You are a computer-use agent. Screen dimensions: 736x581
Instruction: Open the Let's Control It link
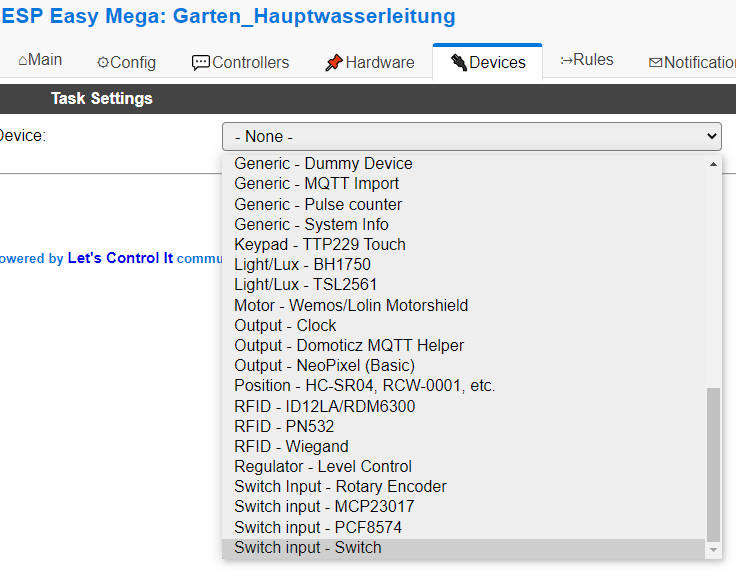point(120,258)
